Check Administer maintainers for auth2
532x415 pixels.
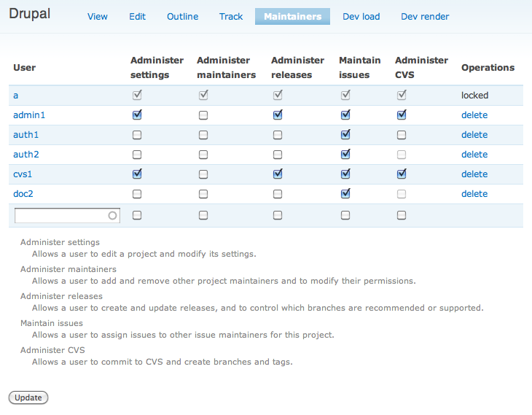[x=203, y=155]
